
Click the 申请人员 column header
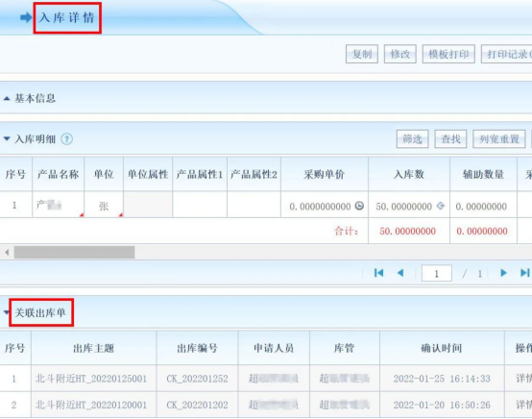pyautogui.click(x=274, y=348)
